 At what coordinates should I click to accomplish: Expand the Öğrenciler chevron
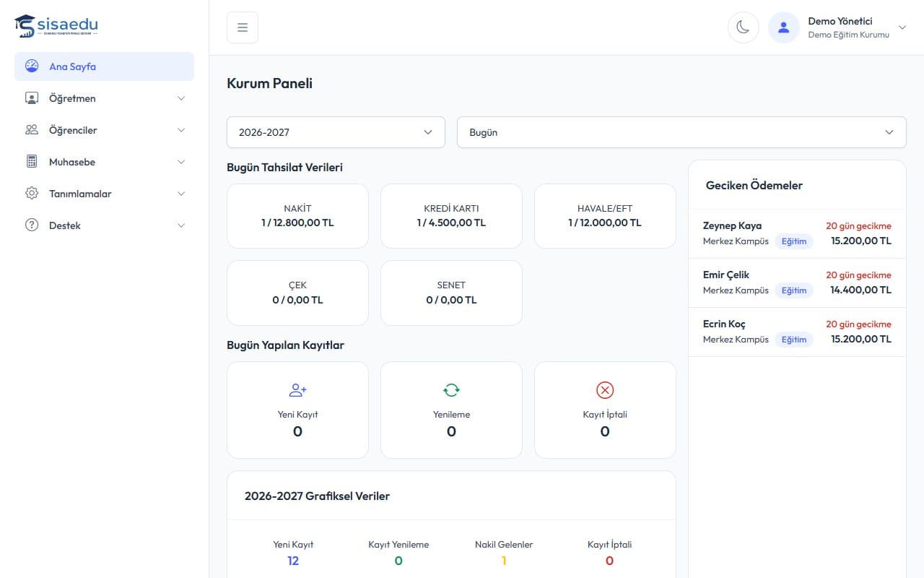(181, 130)
